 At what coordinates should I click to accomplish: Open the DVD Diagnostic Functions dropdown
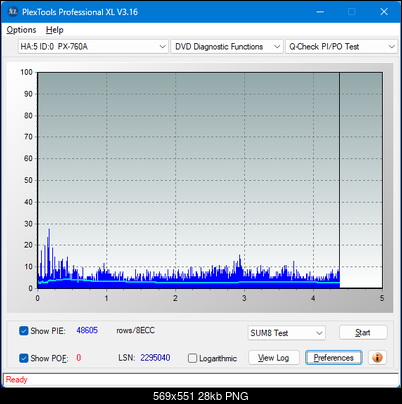(x=226, y=47)
